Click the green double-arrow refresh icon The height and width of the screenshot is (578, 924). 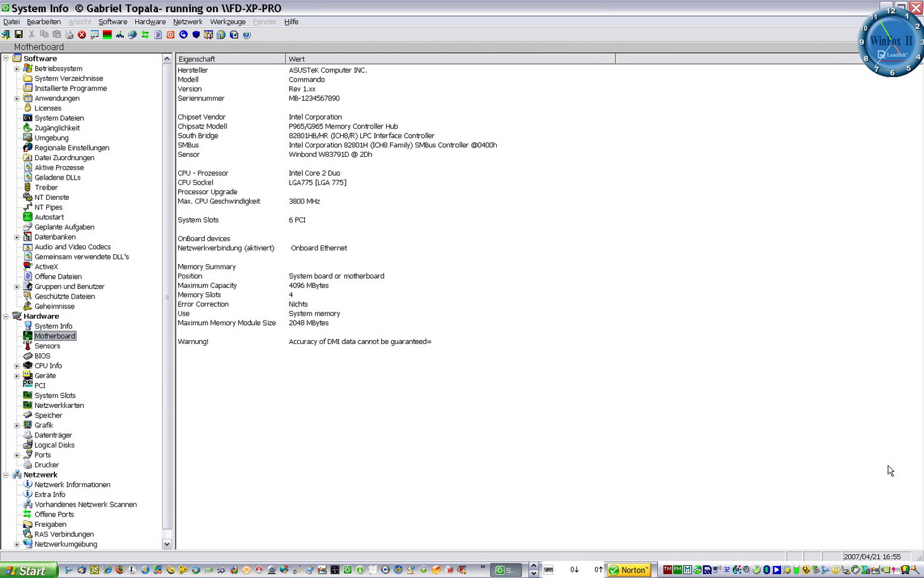(145, 35)
